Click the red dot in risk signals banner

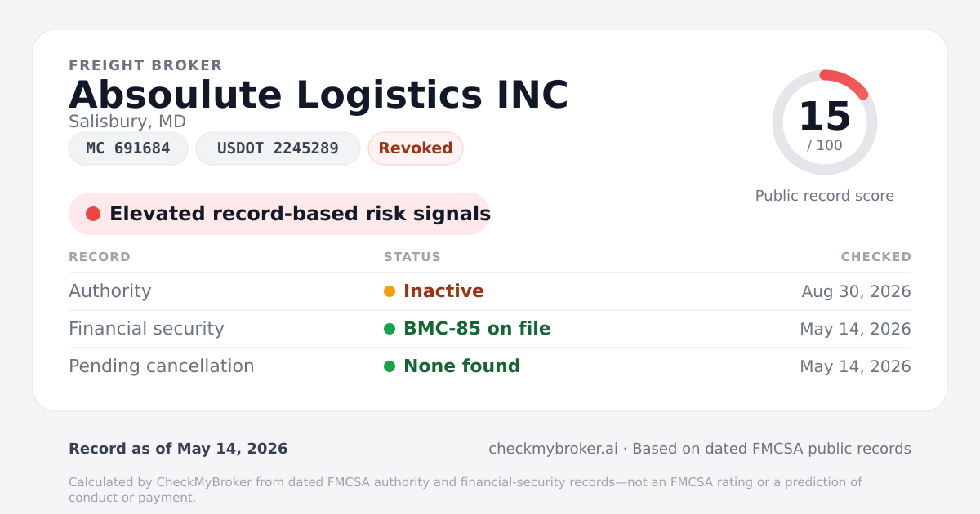pyautogui.click(x=93, y=214)
